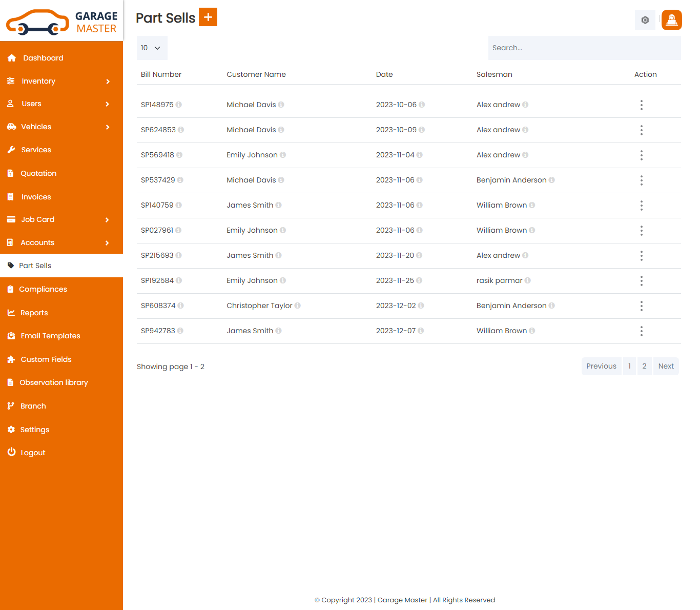Click the Next pagination button
The image size is (700, 610).
666,366
